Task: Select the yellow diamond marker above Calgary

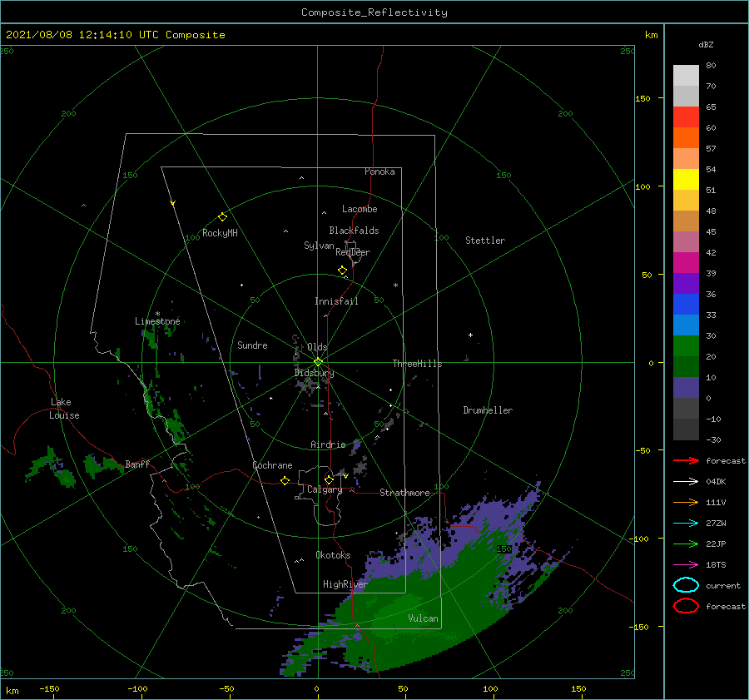Action: click(329, 479)
